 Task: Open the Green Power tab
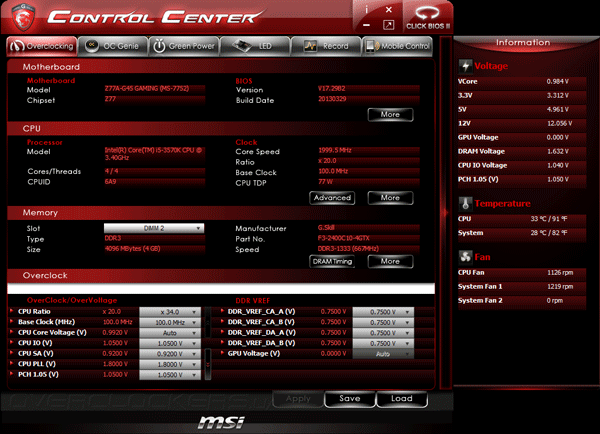(184, 46)
